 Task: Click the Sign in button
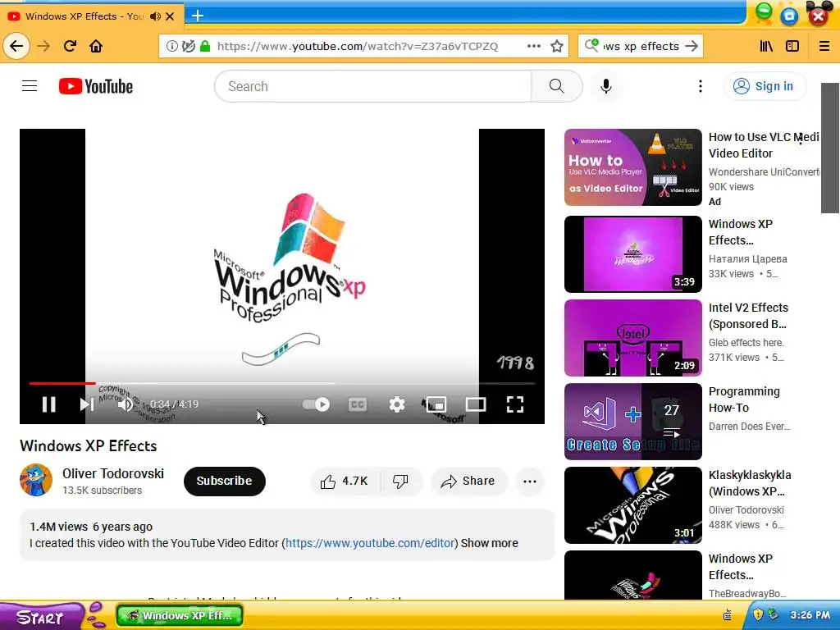(x=765, y=86)
